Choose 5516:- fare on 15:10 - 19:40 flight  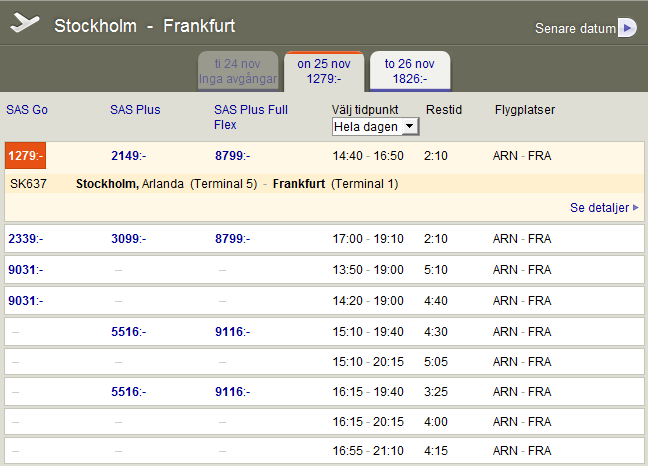(128, 332)
